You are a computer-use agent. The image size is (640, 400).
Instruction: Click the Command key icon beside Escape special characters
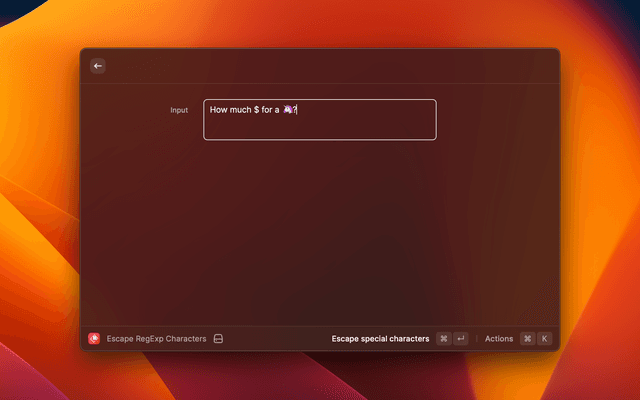(x=443, y=339)
